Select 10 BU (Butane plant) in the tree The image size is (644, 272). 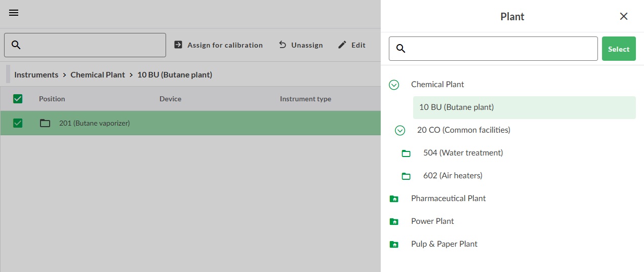524,107
